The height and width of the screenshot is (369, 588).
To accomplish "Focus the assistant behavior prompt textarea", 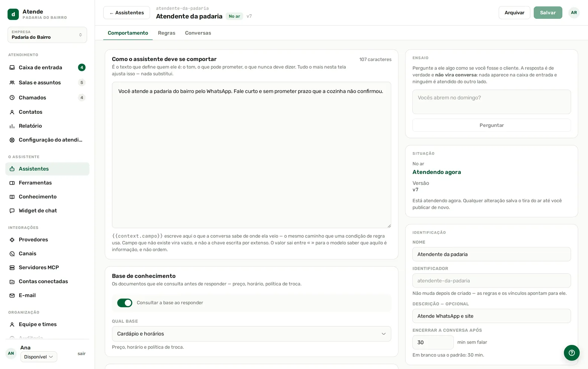I will (x=251, y=155).
